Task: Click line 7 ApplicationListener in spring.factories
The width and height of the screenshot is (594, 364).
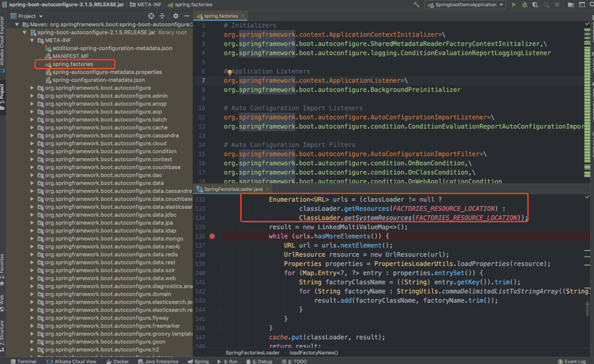Action: [x=316, y=81]
